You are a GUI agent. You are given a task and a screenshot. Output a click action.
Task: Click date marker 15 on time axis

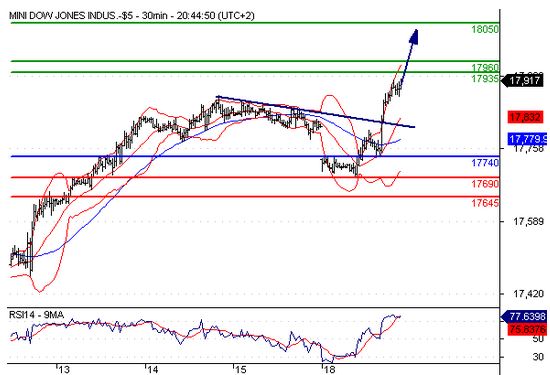pos(240,369)
